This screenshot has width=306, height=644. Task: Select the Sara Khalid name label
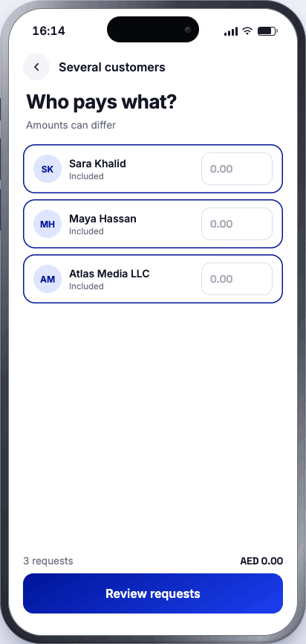97,164
